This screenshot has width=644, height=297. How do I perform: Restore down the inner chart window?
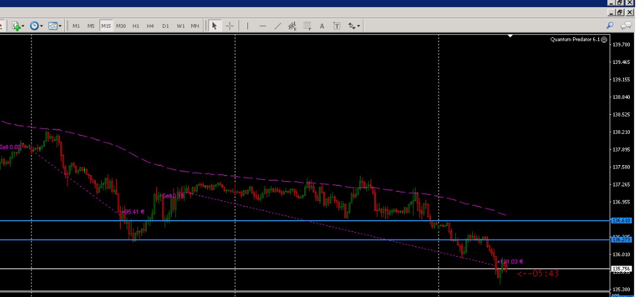tap(620, 13)
